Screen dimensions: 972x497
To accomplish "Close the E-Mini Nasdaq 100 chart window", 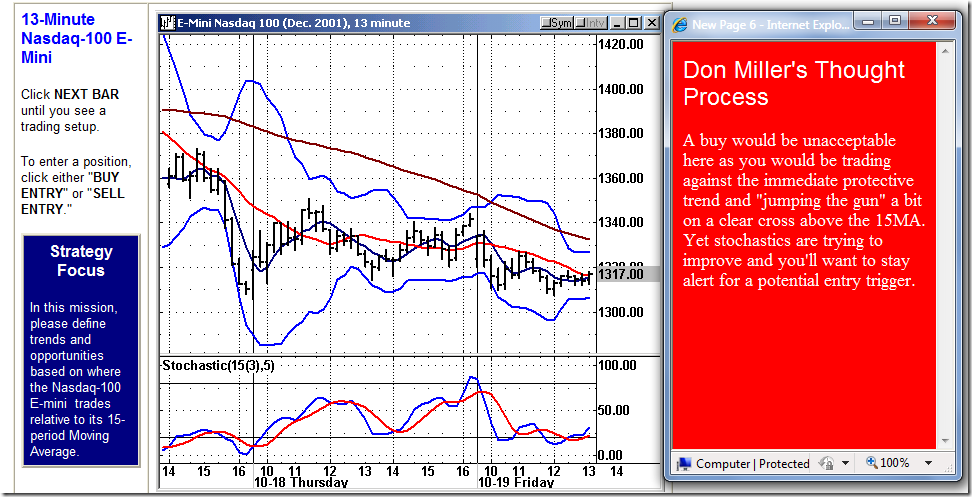I will (651, 23).
